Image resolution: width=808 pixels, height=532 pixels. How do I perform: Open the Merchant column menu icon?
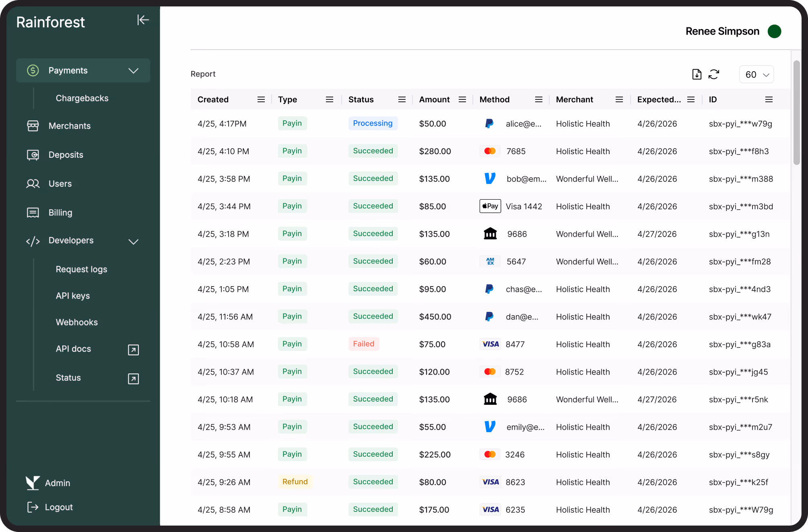619,99
